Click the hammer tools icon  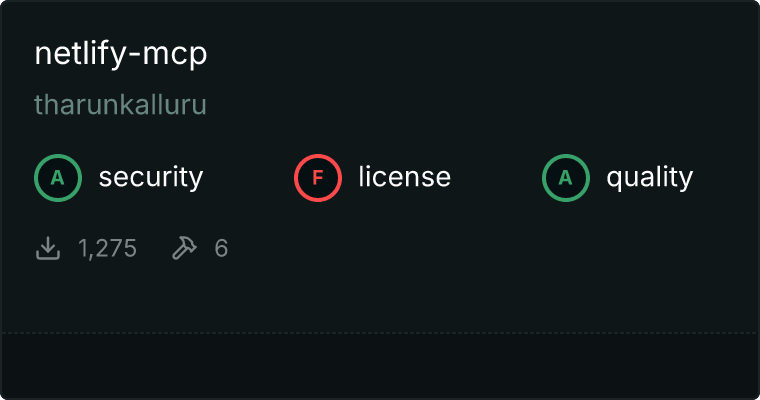point(184,248)
